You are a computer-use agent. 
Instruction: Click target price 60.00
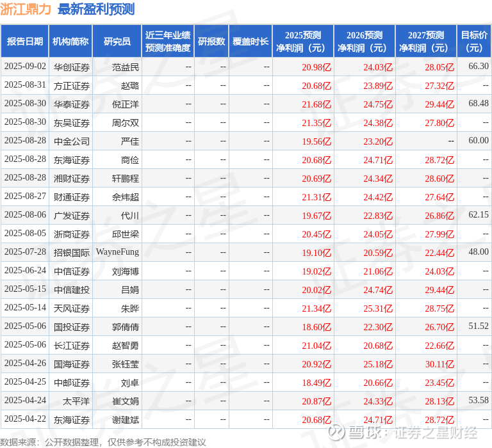tap(479, 140)
